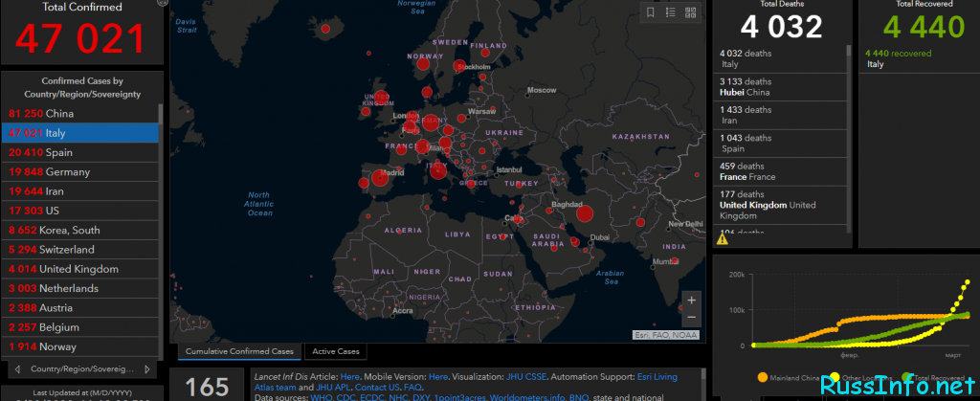Click the Esri, FAO, NOAA attribution
This screenshot has width=980, height=401.
coord(666,335)
